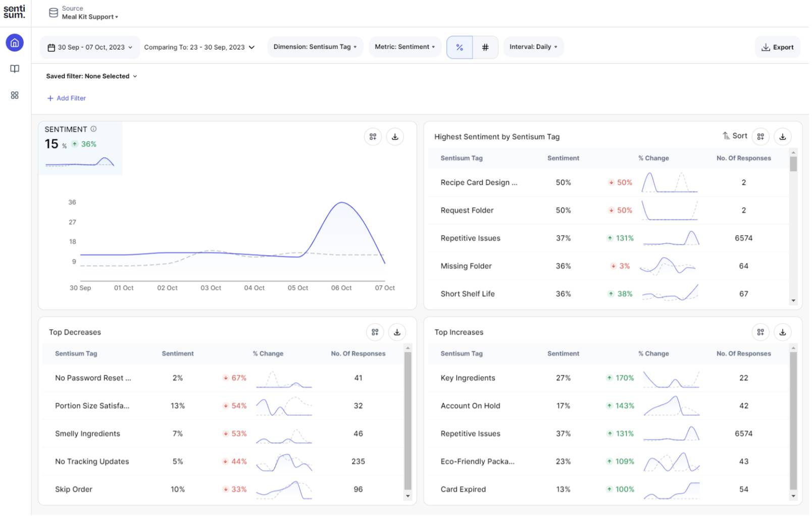The image size is (812, 516).
Task: Download the Top Decreases table
Action: [x=398, y=333]
